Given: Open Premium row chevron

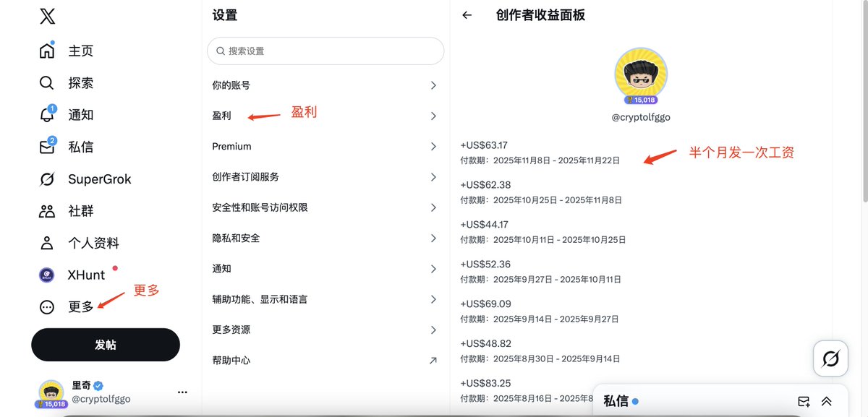Looking at the screenshot, I should pos(433,146).
